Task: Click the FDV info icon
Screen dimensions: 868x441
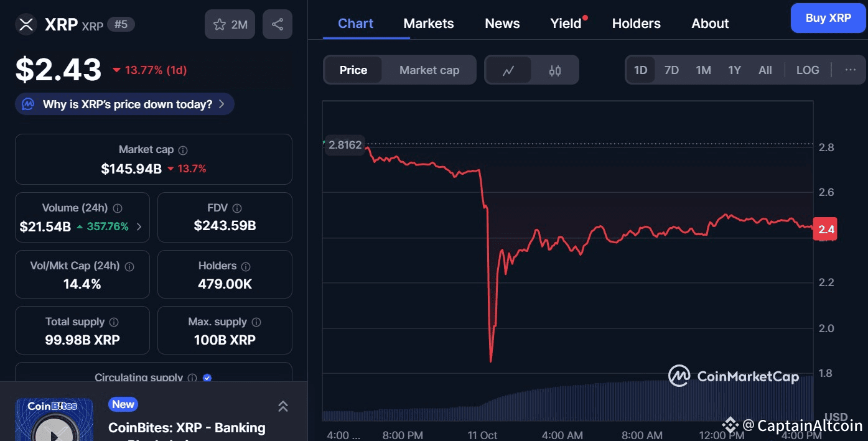Action: click(x=236, y=208)
